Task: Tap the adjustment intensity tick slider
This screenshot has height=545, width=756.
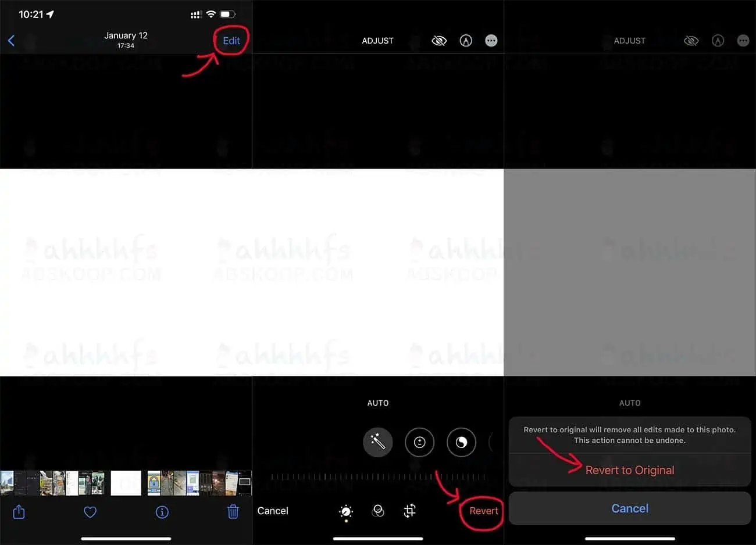Action: 378,477
